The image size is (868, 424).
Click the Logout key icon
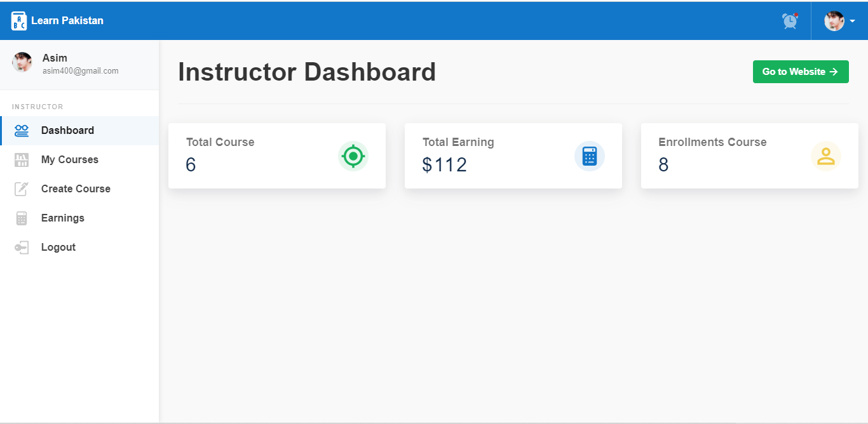[x=22, y=248]
